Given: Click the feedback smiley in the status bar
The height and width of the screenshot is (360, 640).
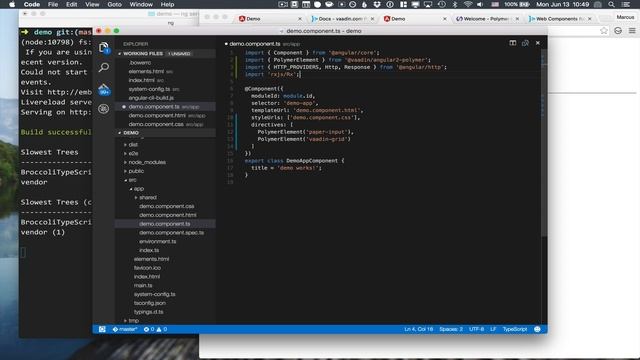Looking at the screenshot, I should [x=537, y=329].
